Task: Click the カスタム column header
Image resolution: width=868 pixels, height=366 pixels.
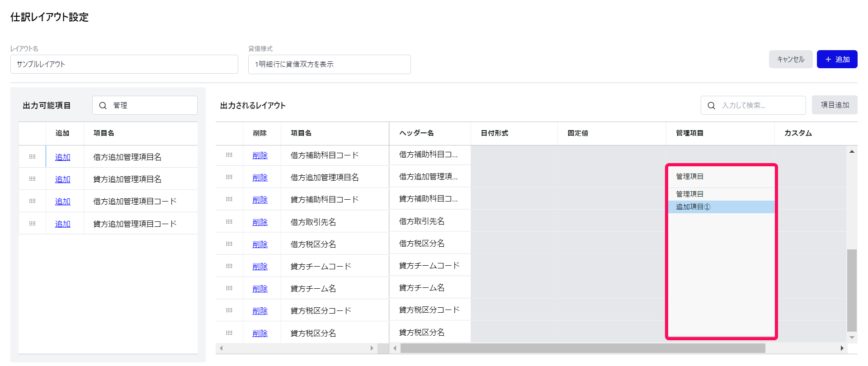Action: pyautogui.click(x=816, y=133)
